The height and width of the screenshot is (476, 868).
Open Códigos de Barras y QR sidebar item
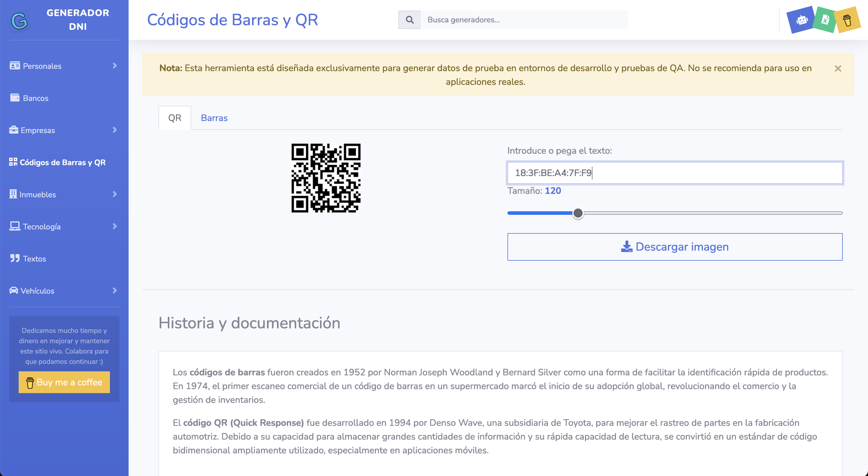pyautogui.click(x=64, y=162)
